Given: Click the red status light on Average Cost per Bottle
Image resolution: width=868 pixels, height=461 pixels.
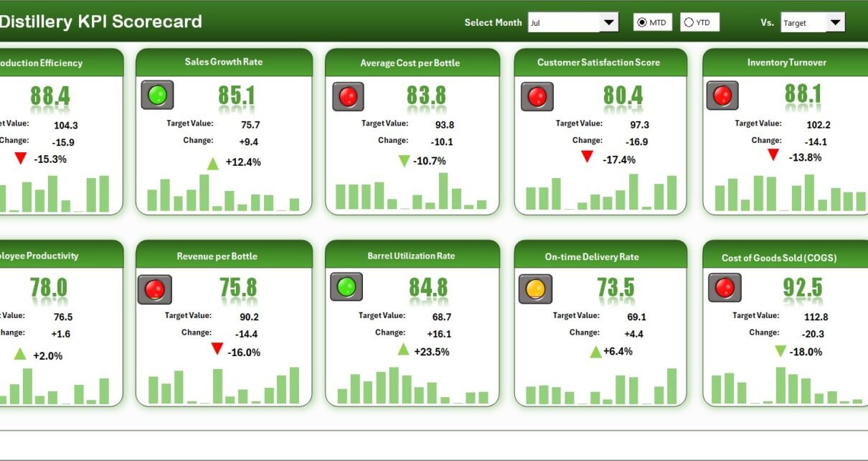Looking at the screenshot, I should 348,96.
